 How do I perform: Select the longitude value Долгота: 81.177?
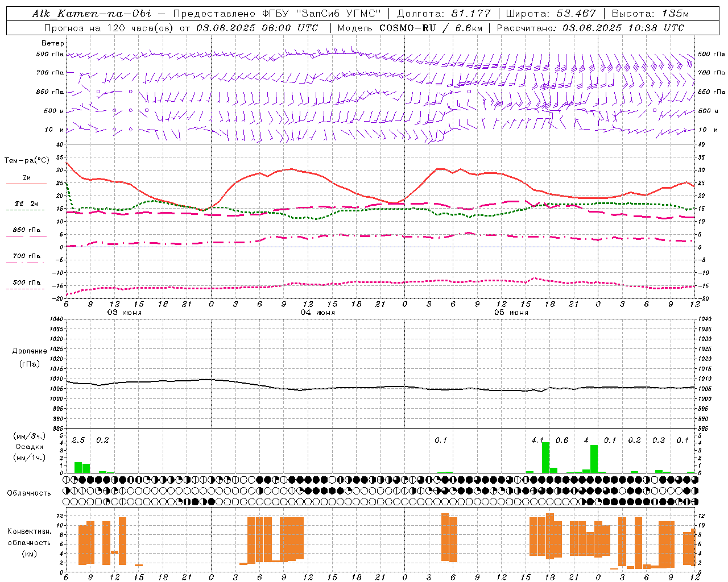[x=444, y=14]
